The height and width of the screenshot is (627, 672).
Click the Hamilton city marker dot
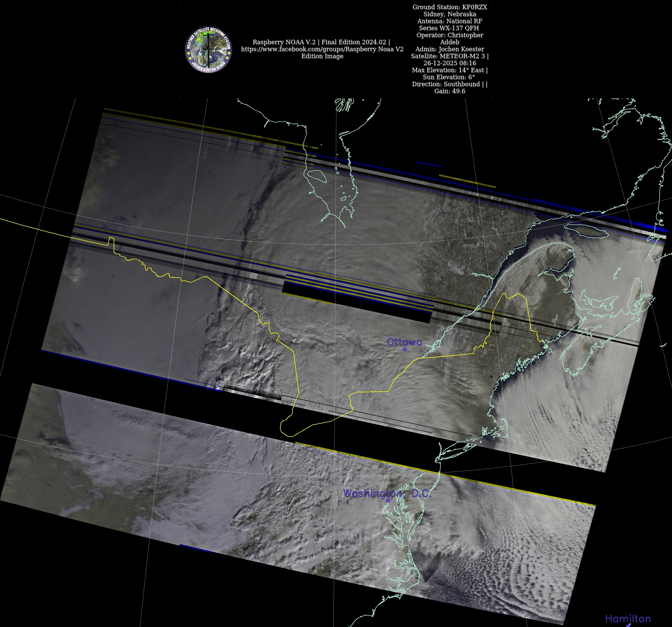click(628, 626)
